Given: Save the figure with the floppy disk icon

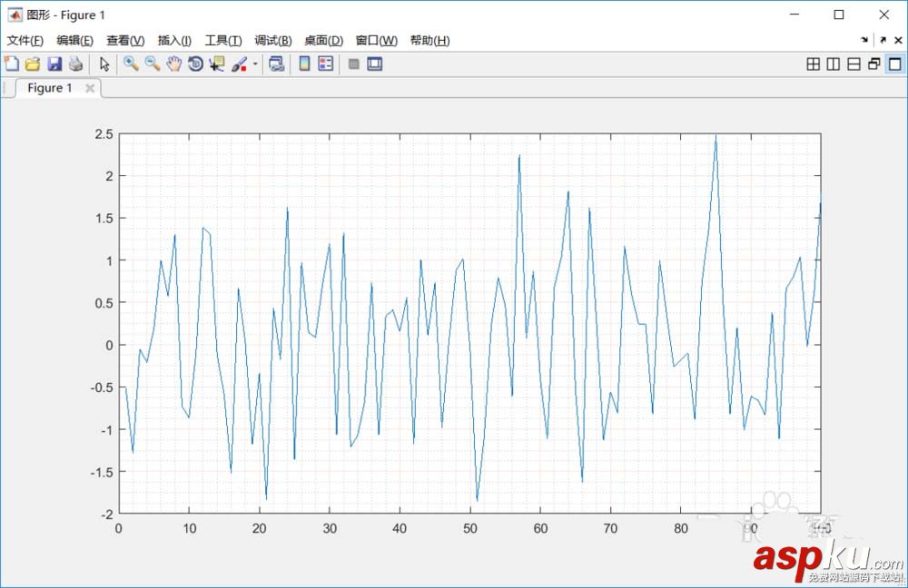Looking at the screenshot, I should [54, 64].
